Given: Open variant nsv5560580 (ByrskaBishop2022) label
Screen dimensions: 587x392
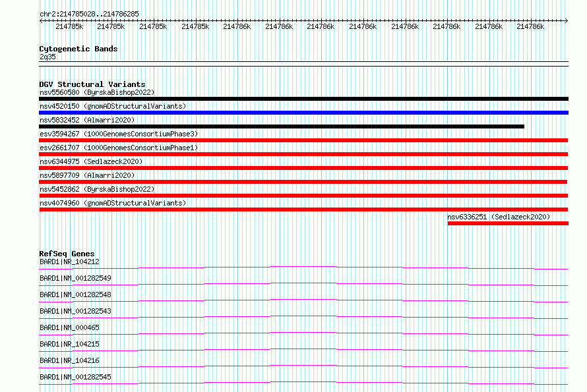Looking at the screenshot, I should click(x=97, y=92).
